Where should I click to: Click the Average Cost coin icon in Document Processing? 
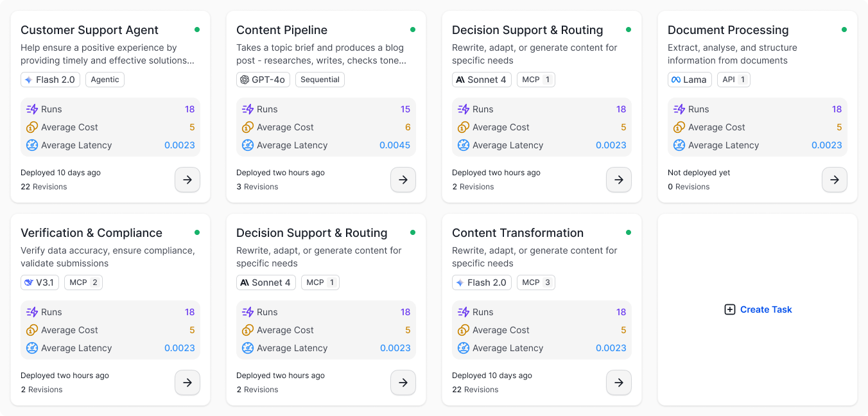(679, 127)
